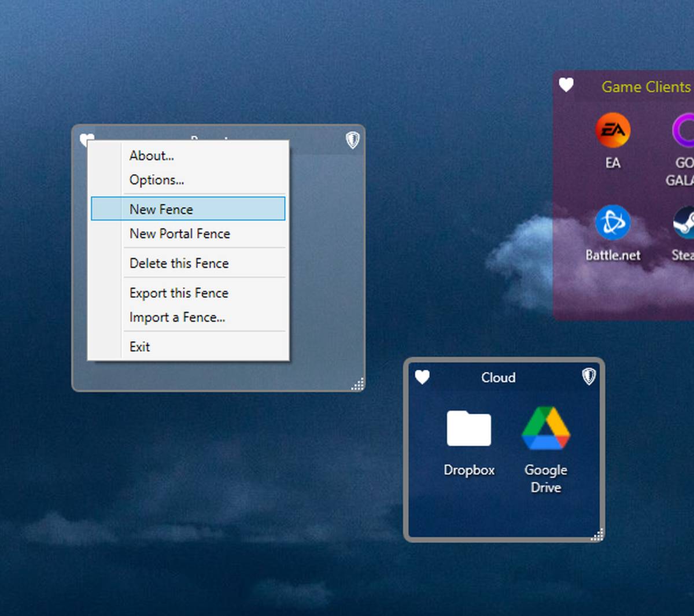Click the Cloud fence title

498,378
